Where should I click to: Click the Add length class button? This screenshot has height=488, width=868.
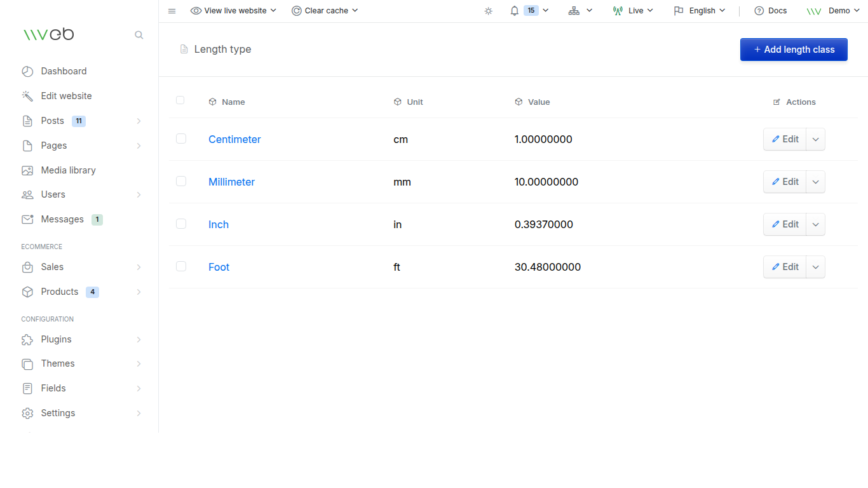794,50
